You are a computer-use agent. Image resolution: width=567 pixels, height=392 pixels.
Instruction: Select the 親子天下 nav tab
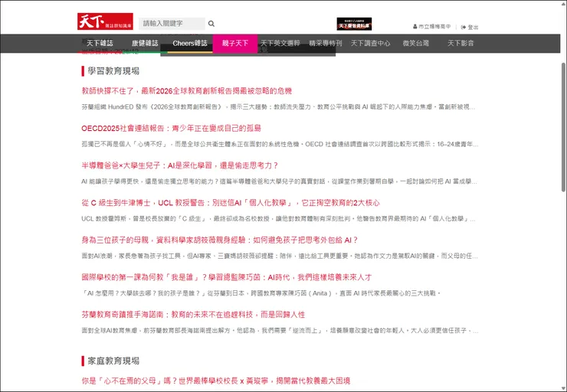pos(235,44)
